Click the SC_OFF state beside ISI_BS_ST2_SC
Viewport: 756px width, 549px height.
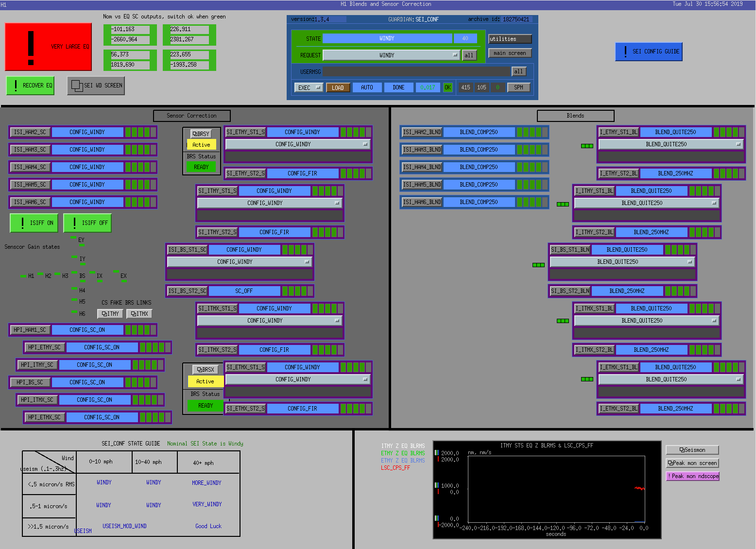pyautogui.click(x=244, y=291)
